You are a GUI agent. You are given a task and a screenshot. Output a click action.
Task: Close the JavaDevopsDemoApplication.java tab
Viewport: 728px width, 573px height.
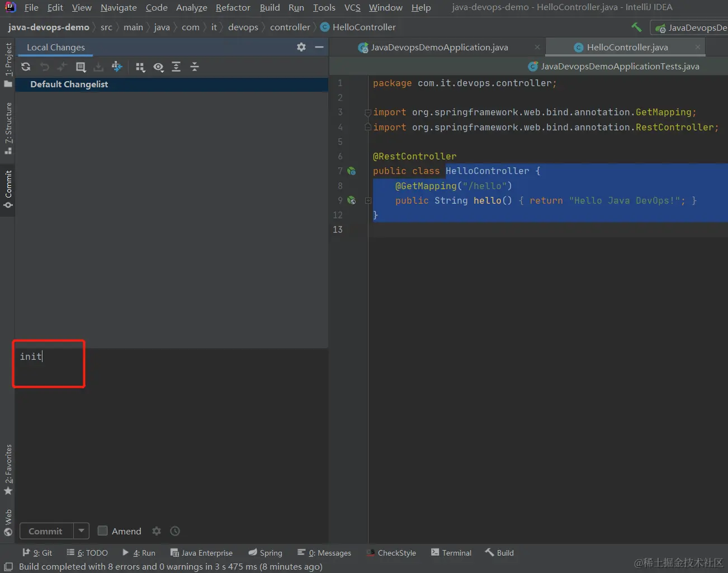537,48
